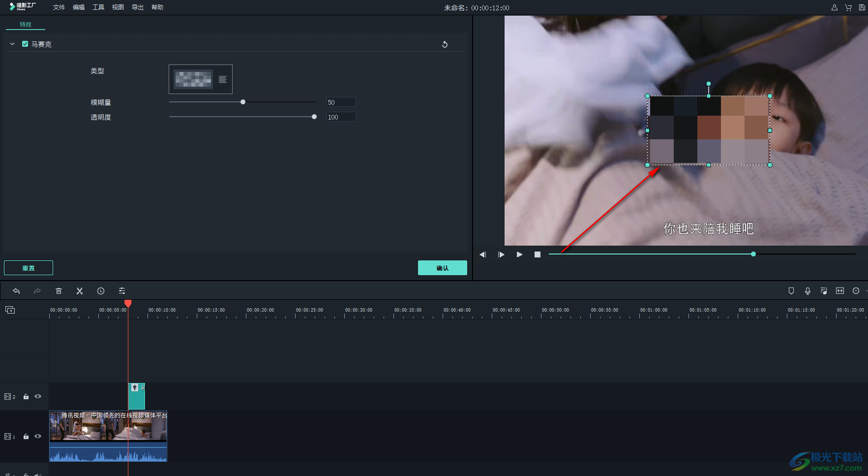Open the edit adjustments sliders icon
This screenshot has height=476, width=868.
coord(122,291)
